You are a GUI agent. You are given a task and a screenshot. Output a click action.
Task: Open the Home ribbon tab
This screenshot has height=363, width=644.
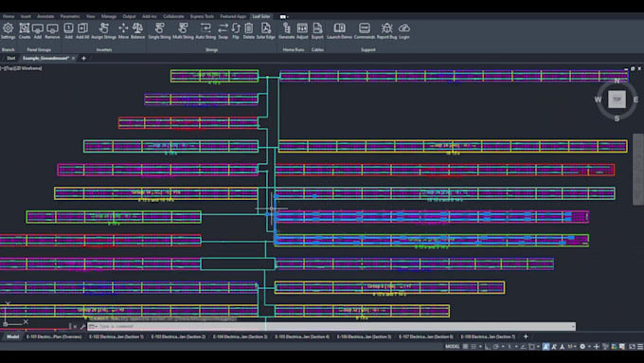tap(9, 16)
